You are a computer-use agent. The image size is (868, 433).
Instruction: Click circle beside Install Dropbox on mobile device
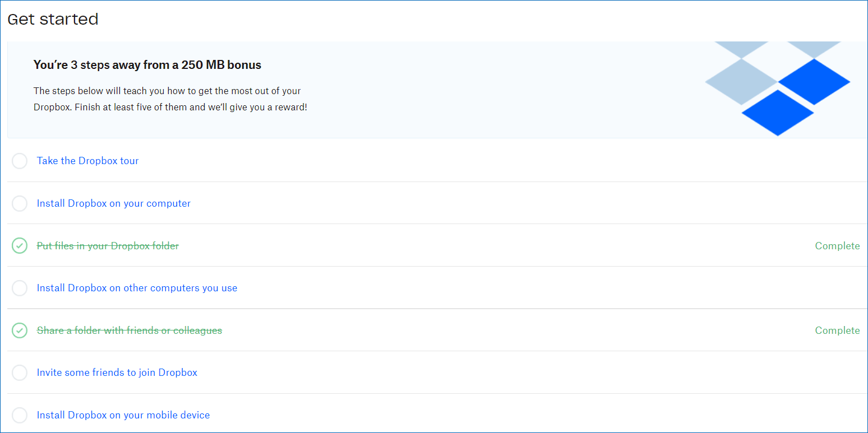point(20,415)
